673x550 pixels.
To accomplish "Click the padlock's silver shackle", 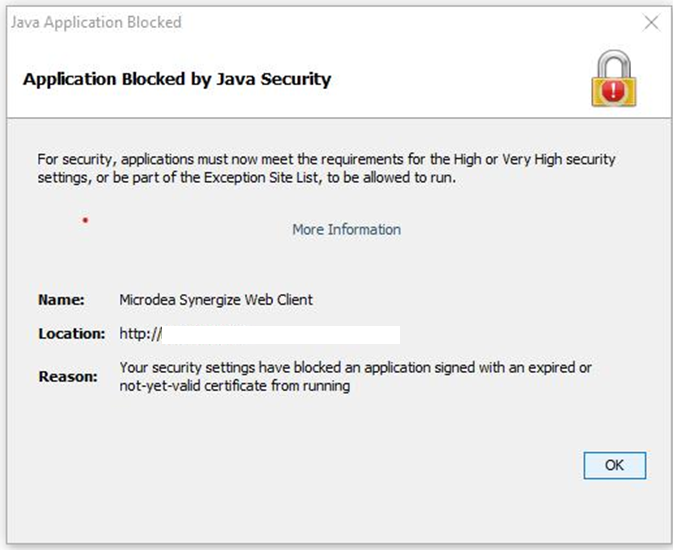I will pyautogui.click(x=614, y=64).
